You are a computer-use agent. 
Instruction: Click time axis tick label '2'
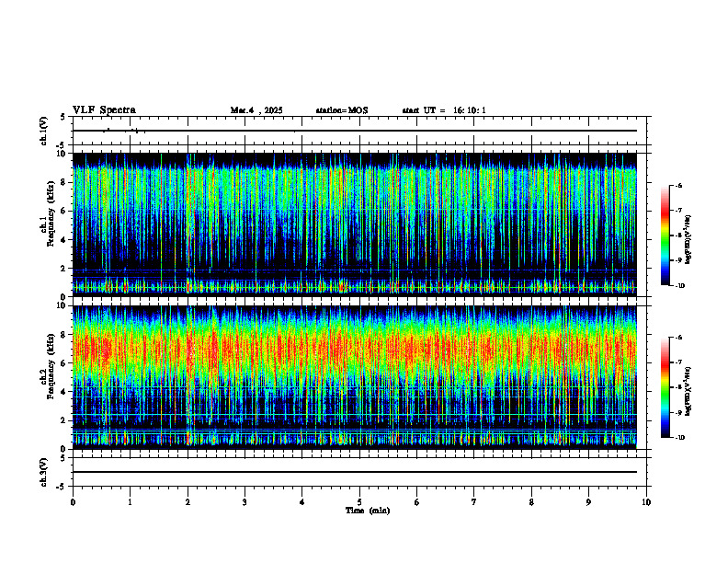188,502
